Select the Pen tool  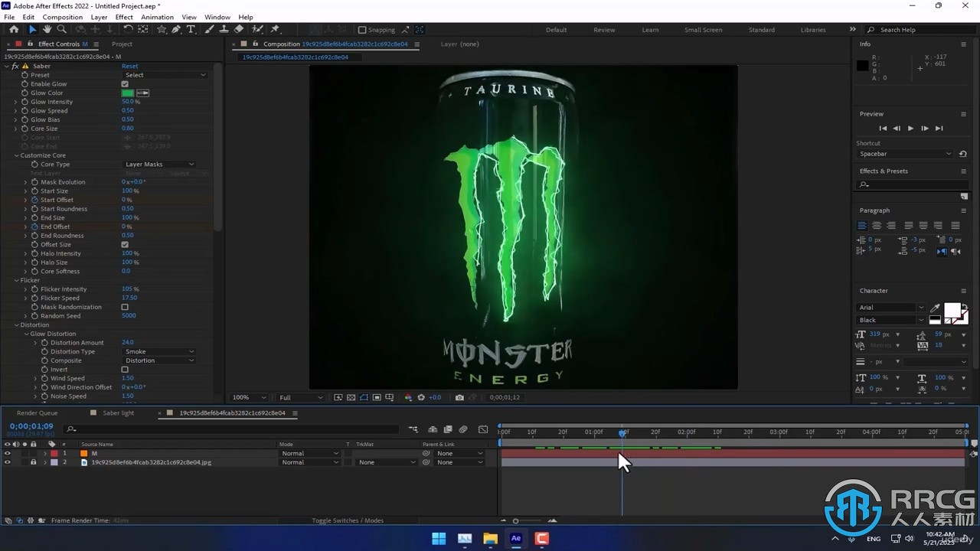(x=176, y=30)
